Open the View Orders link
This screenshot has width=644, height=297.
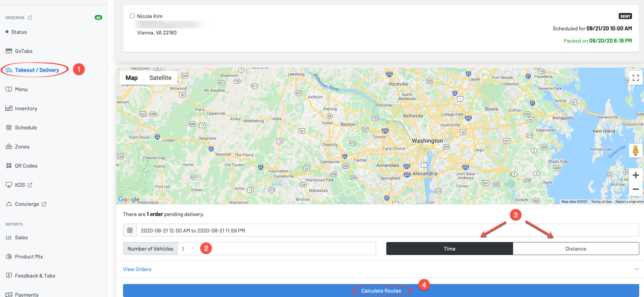tap(137, 269)
